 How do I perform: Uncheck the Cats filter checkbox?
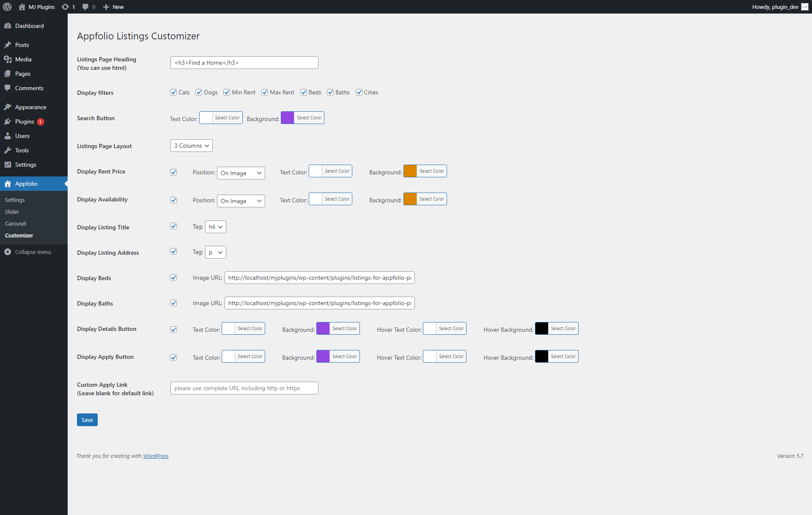coord(173,92)
